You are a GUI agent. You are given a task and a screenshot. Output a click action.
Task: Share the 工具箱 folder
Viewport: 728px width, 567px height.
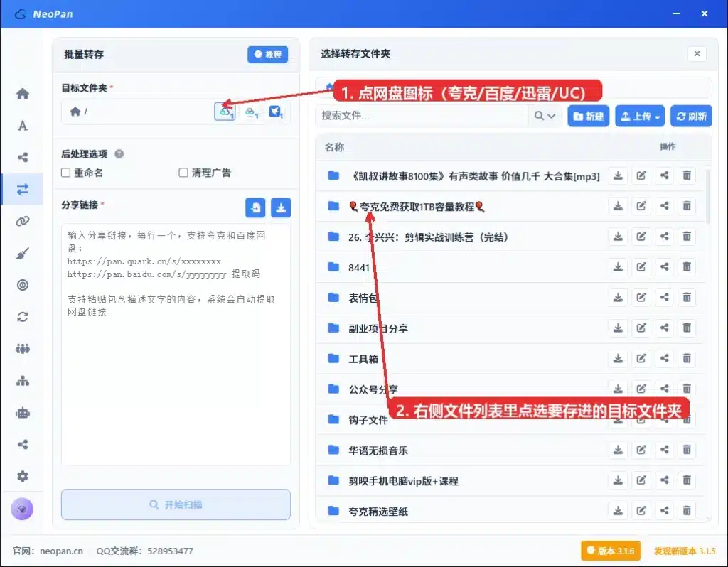(x=665, y=358)
